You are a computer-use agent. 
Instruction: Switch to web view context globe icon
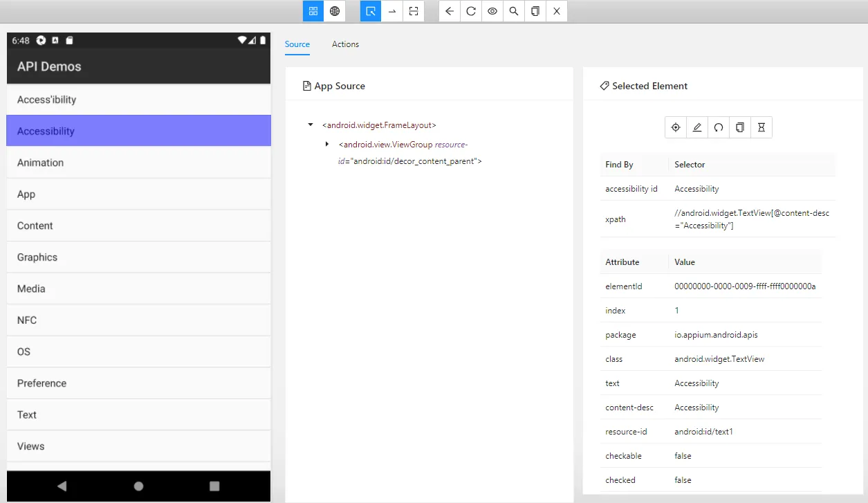pos(335,11)
